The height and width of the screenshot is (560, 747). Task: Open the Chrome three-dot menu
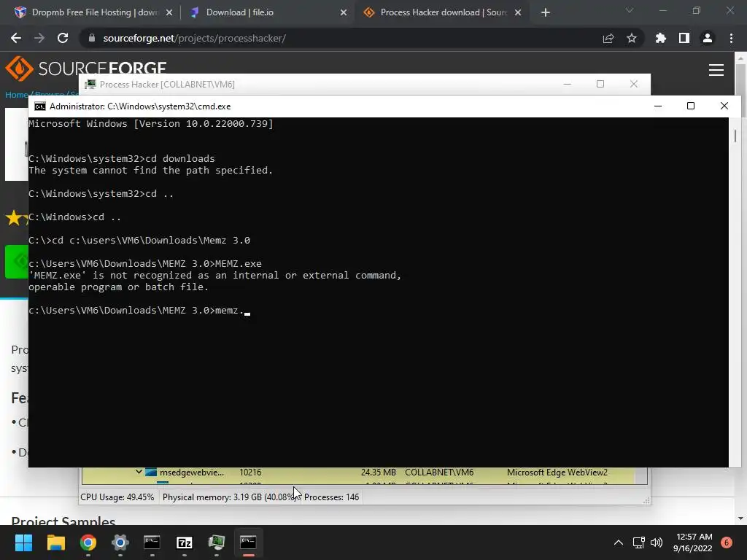coord(731,38)
